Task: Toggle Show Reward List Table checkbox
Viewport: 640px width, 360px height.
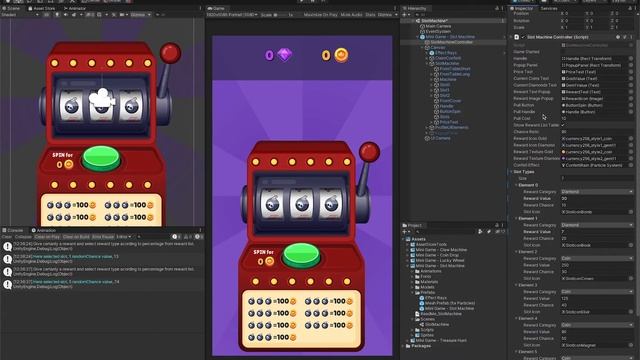Action: [x=563, y=125]
